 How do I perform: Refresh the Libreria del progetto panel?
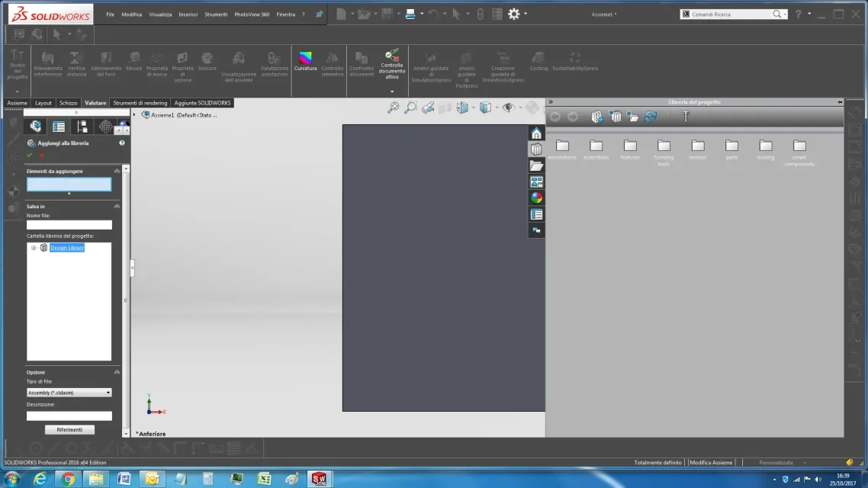click(x=651, y=117)
